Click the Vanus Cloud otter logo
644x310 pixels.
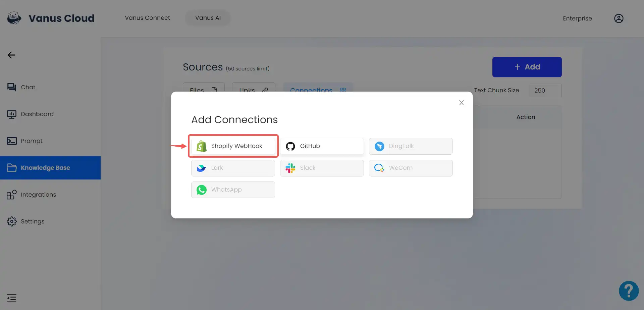(14, 18)
